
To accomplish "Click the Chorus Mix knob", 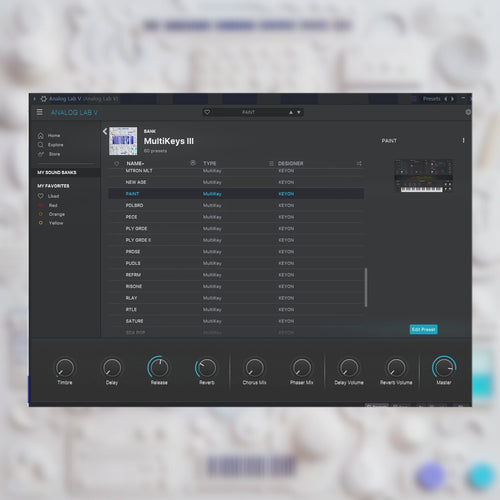I will coord(254,368).
